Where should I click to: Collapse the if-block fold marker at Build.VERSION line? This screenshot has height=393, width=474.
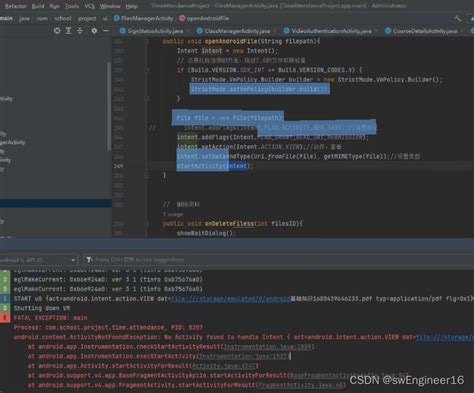146,70
